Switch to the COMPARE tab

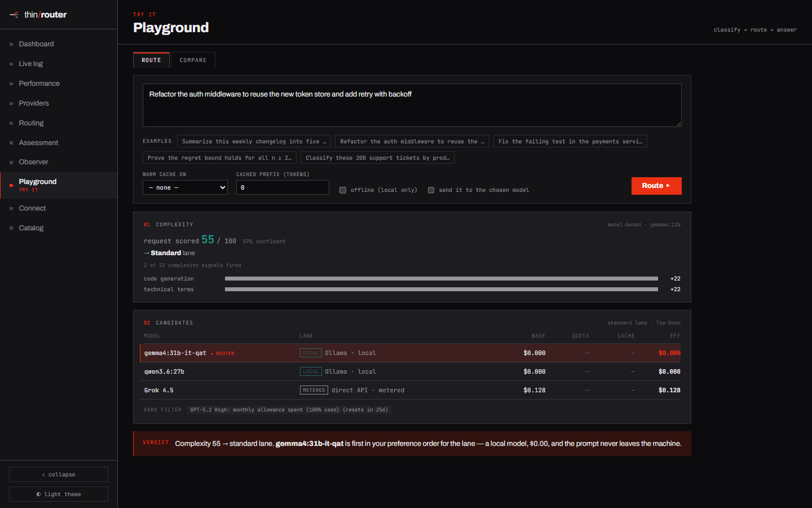[193, 60]
